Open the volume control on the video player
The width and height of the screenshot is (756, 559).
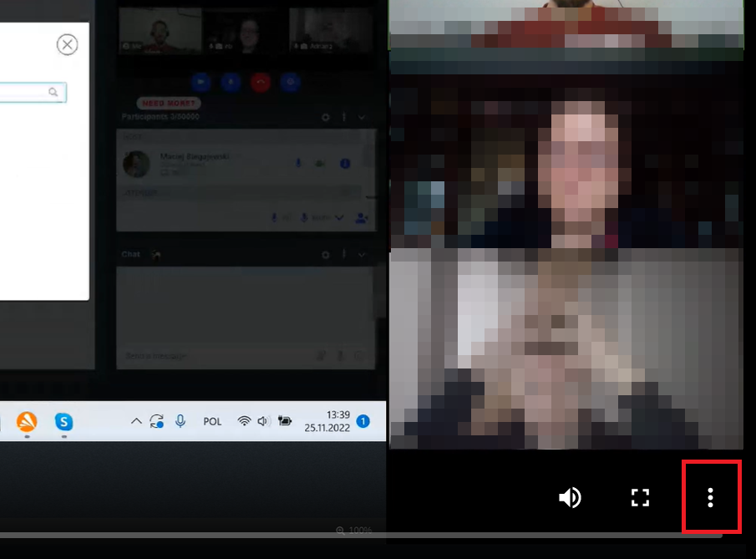click(571, 497)
